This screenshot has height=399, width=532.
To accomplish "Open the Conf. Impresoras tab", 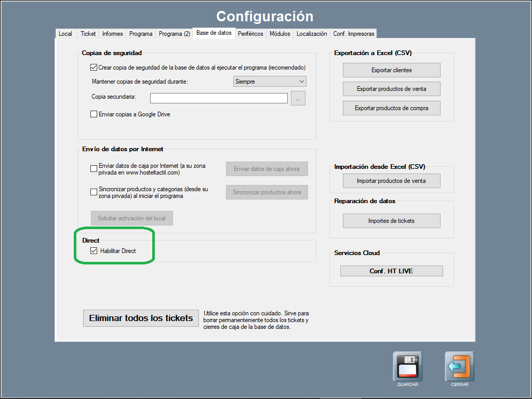I will (x=353, y=34).
